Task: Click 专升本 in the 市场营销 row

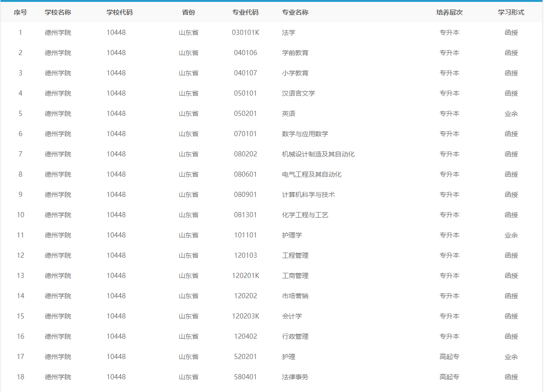Action: [449, 296]
